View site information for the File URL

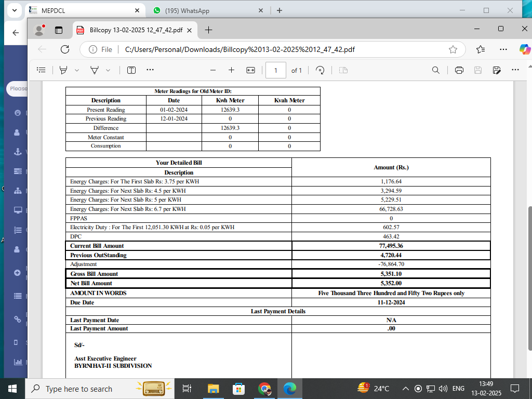click(x=100, y=49)
